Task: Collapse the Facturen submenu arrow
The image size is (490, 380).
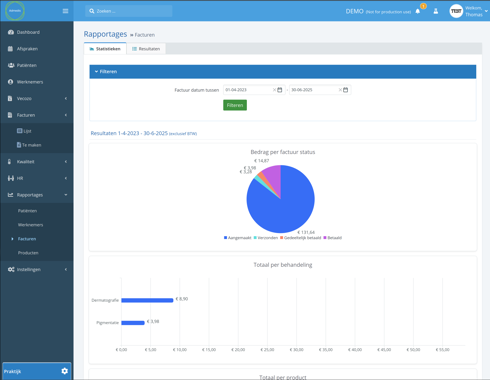Action: click(66, 115)
